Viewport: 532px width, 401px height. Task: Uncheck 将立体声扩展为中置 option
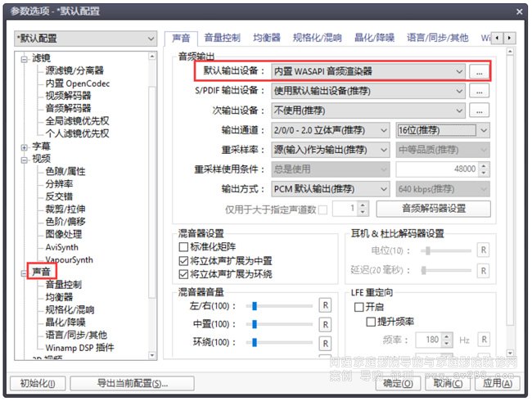(x=183, y=260)
